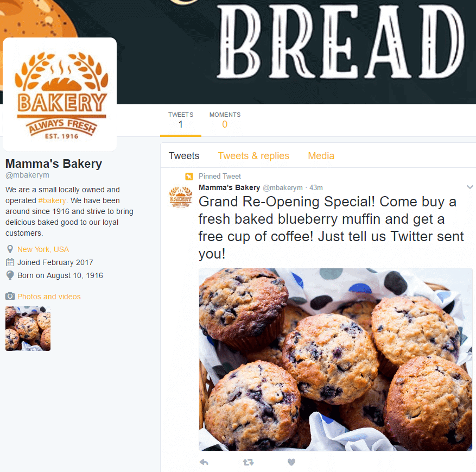Follow the #bakery hashtag link
Viewport: 476px width, 472px height.
point(52,200)
